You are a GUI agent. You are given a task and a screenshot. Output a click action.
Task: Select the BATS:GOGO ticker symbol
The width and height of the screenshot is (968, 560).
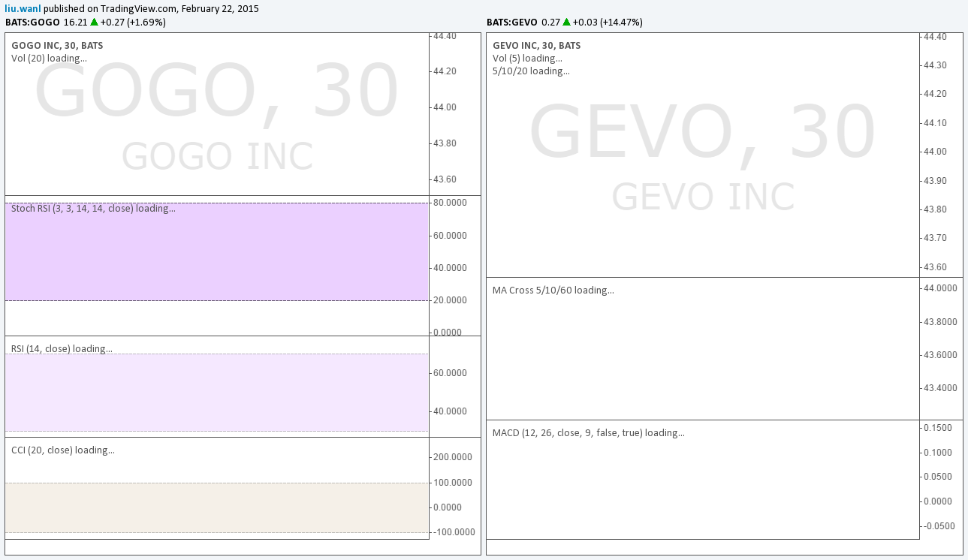pos(32,23)
